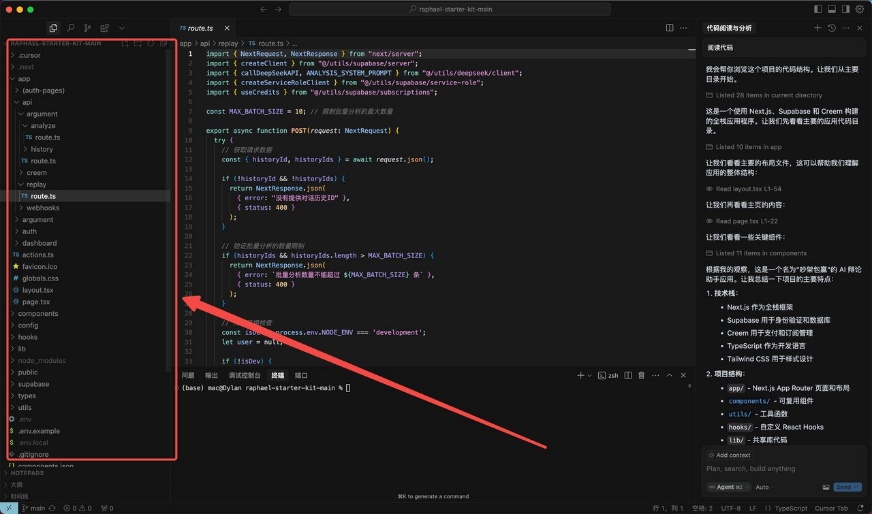Select the route.ts editor tab
Image resolution: width=872 pixels, height=514 pixels.
[x=202, y=28]
